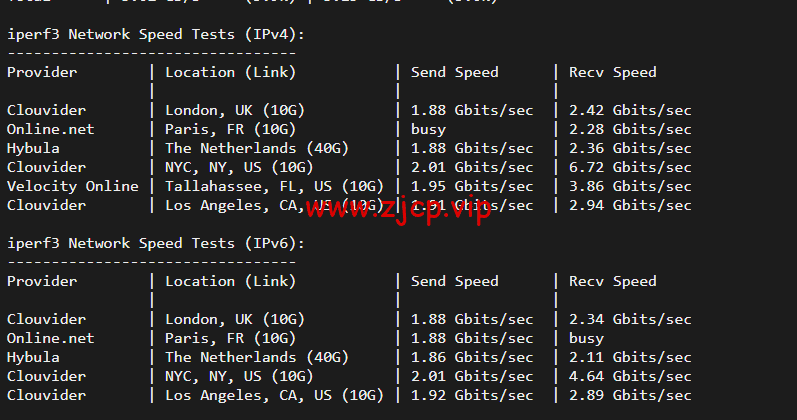The width and height of the screenshot is (797, 420).
Task: Click the 2.34 Gbits/sec recv value
Action: [630, 319]
